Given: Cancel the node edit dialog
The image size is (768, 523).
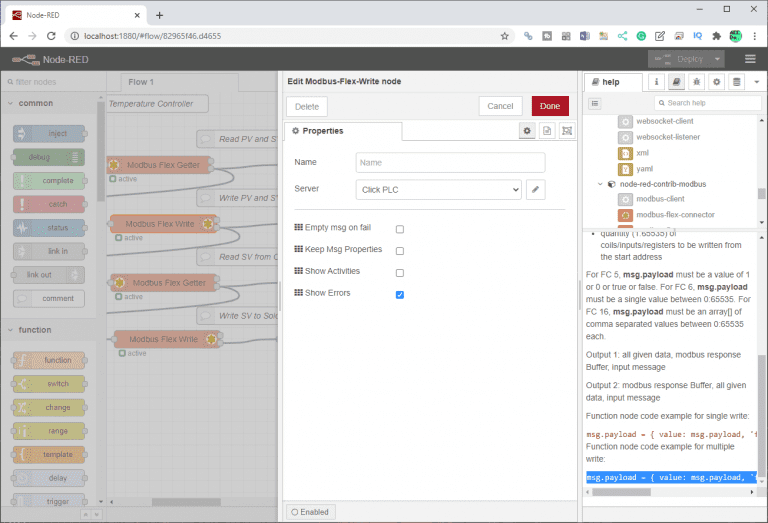Looking at the screenshot, I should pyautogui.click(x=502, y=106).
